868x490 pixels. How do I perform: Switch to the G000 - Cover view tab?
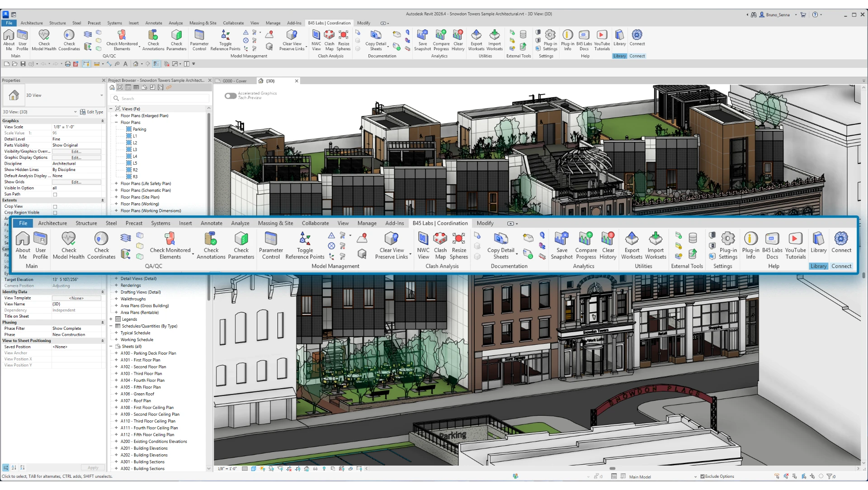tap(234, 81)
